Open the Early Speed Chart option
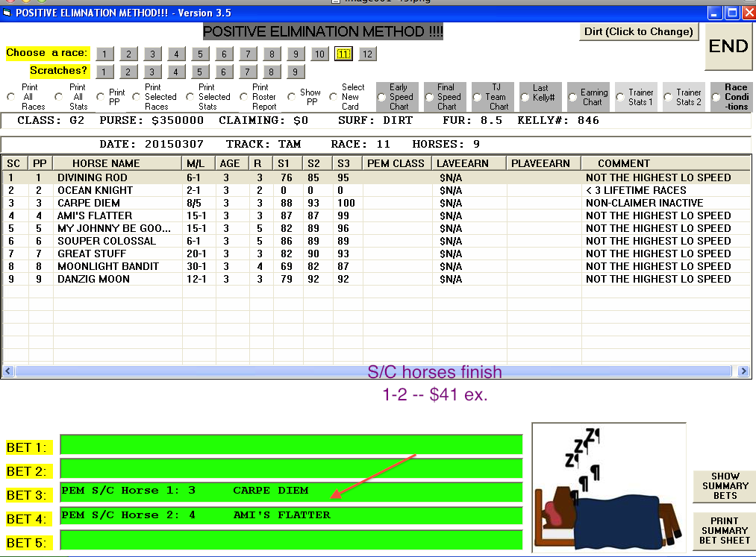756x557 pixels. coord(382,98)
